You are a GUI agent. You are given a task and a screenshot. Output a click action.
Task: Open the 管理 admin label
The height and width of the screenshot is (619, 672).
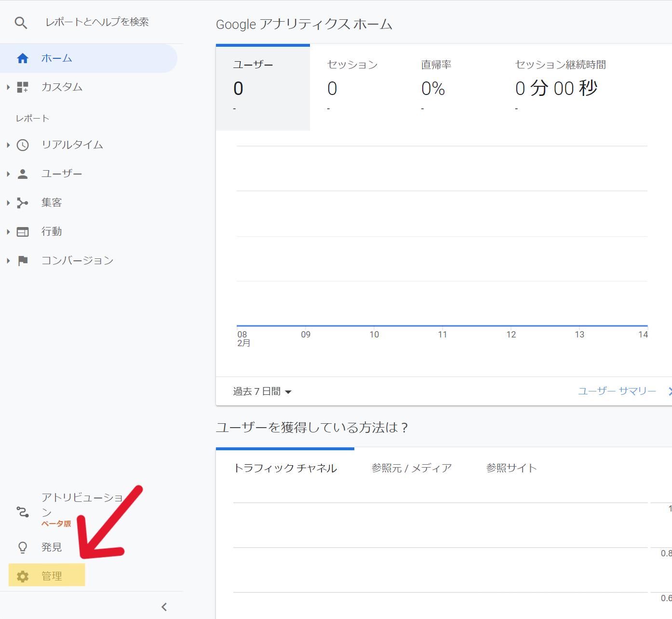click(x=52, y=576)
